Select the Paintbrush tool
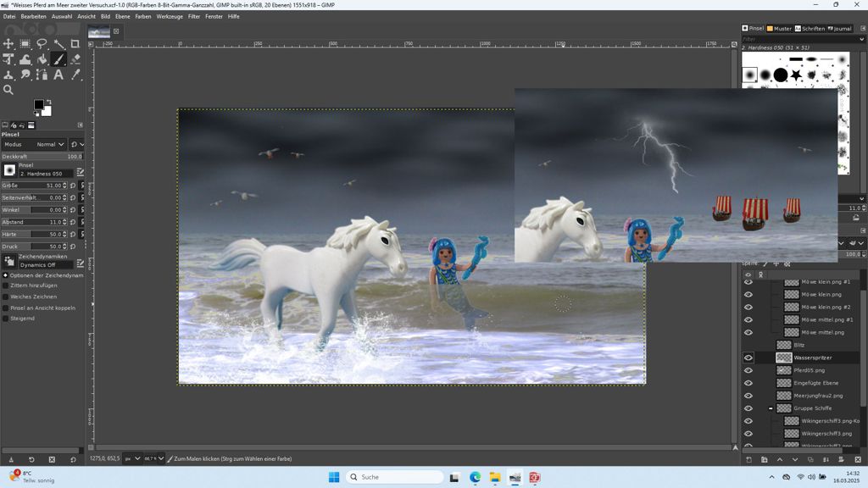Screen dimensions: 868x488 [x=58, y=59]
